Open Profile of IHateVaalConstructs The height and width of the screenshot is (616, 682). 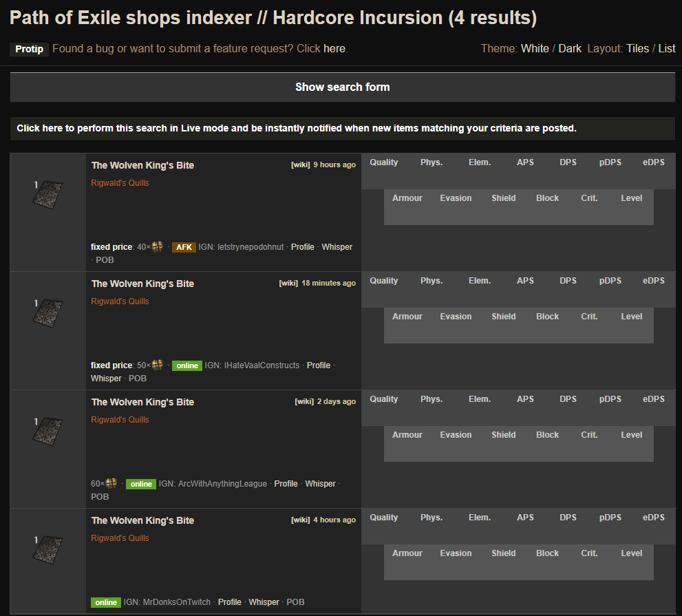coord(319,365)
